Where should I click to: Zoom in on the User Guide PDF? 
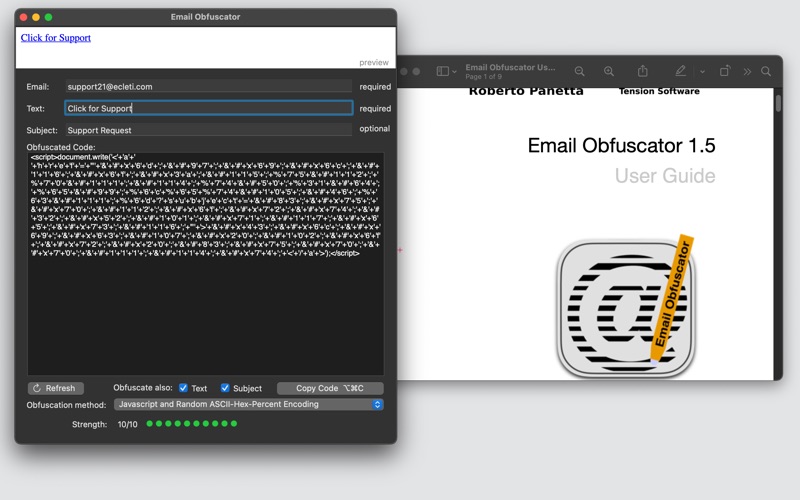point(609,72)
